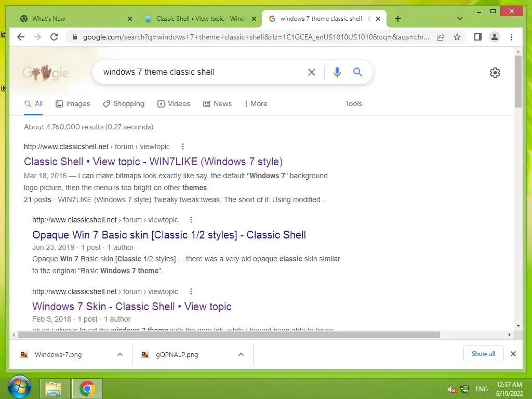532x399 pixels.
Task: Go to Google homepage via logo
Action: pyautogui.click(x=46, y=72)
